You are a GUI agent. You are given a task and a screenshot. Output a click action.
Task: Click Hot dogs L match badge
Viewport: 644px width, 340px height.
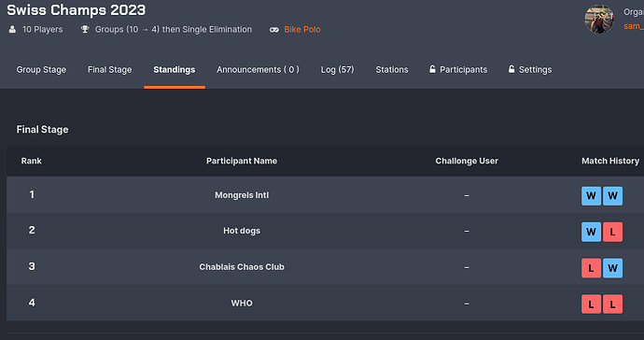612,232
